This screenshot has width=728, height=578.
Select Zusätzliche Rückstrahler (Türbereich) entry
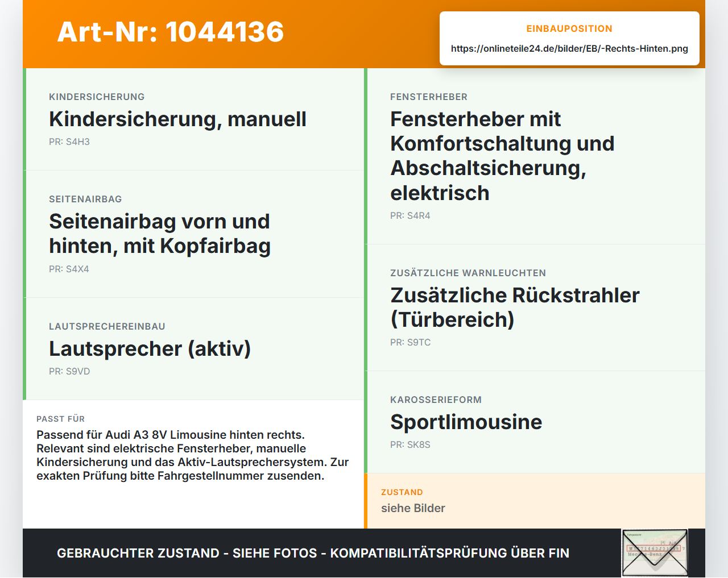tap(515, 307)
